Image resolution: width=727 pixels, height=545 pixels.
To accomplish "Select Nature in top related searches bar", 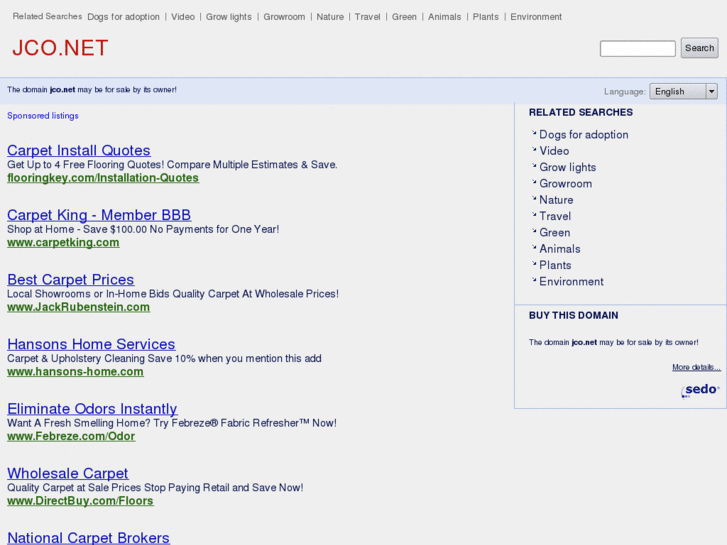I will tap(330, 17).
